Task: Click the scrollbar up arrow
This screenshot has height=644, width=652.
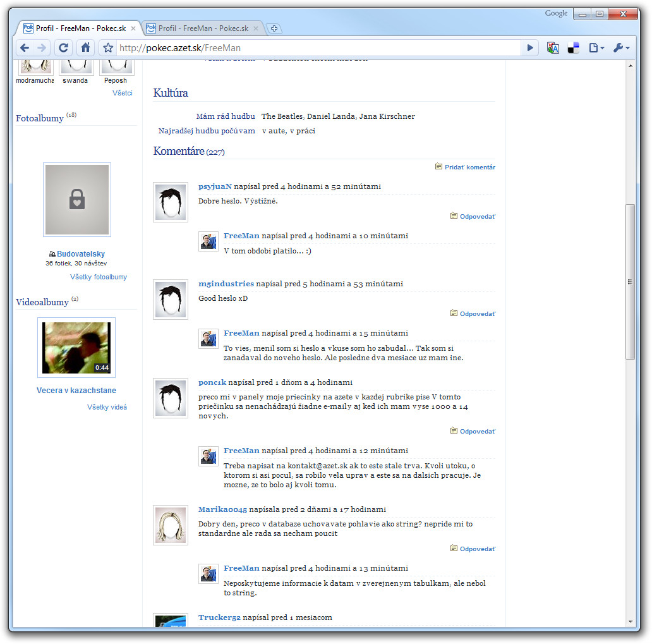Action: pyautogui.click(x=631, y=66)
